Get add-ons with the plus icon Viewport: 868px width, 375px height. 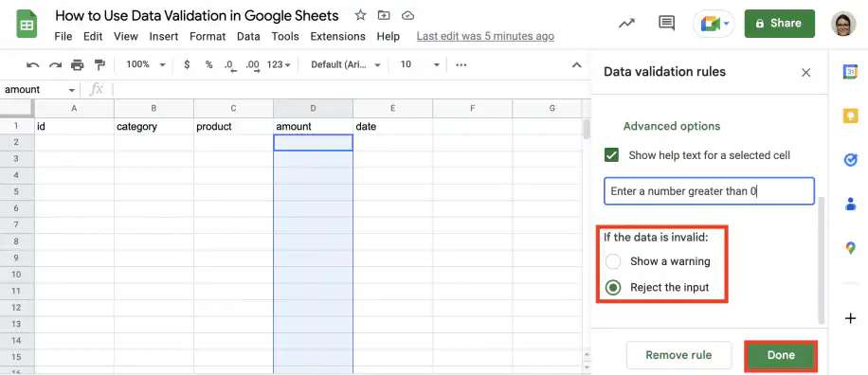click(x=850, y=318)
